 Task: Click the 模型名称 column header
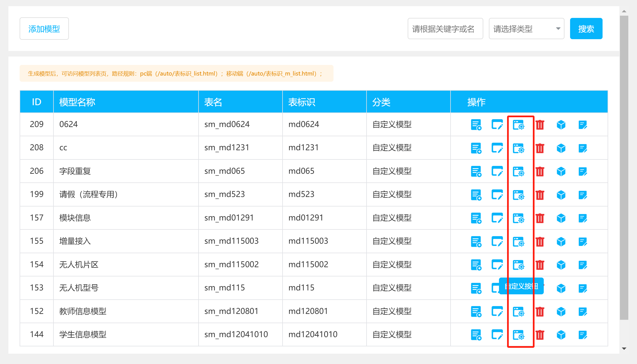pos(77,102)
